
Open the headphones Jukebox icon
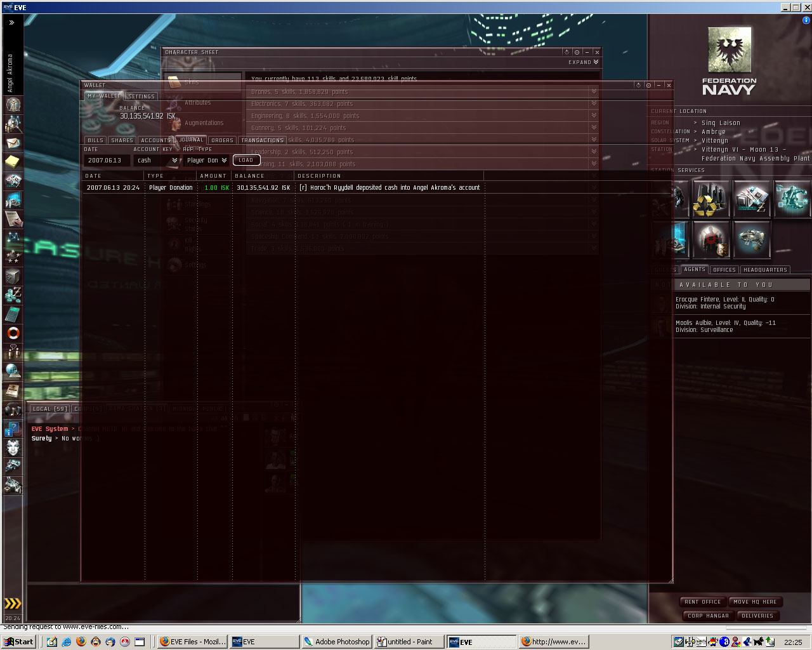(13, 409)
